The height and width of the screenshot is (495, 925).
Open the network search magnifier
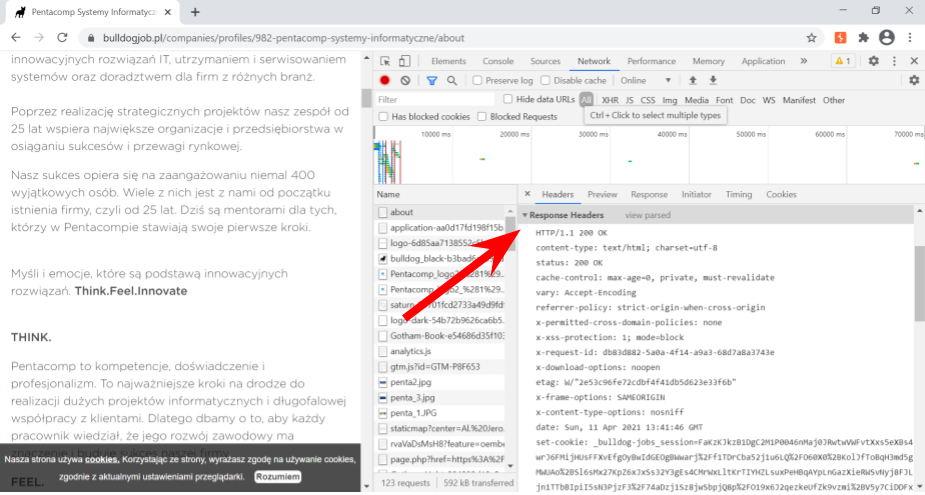pos(452,80)
